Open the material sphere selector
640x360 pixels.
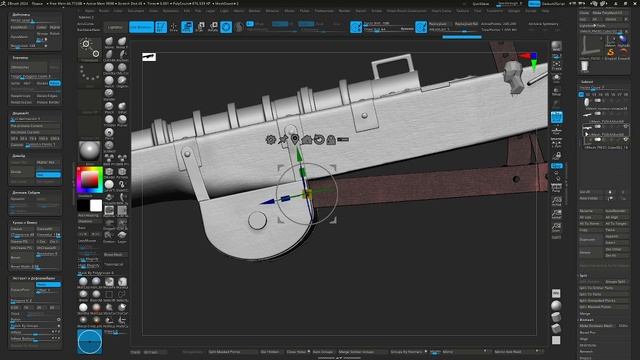click(90, 151)
